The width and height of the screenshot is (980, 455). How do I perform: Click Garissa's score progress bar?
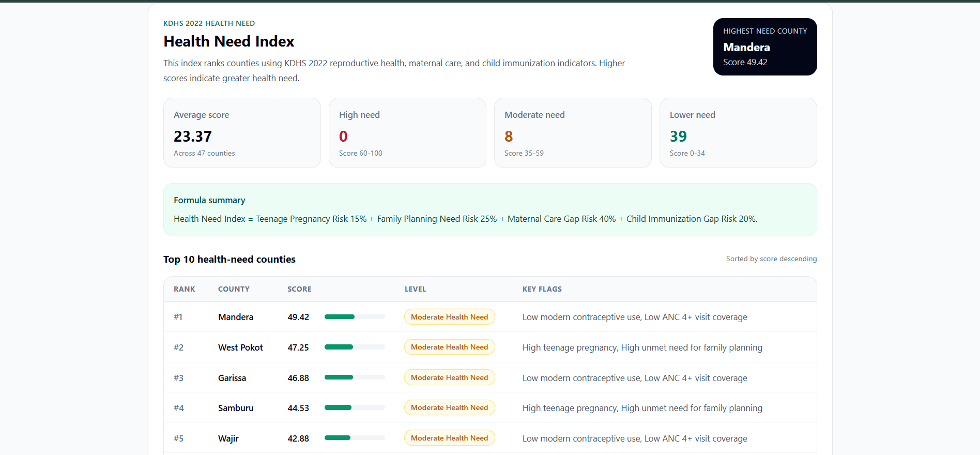click(355, 377)
